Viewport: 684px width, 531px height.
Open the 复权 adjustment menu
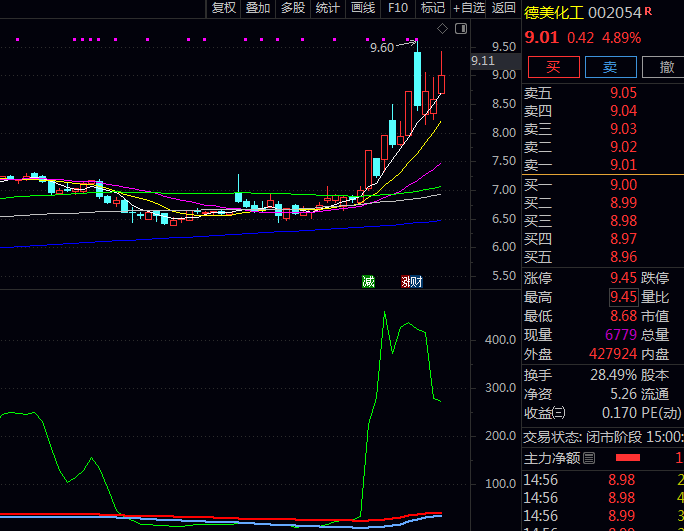coord(224,8)
